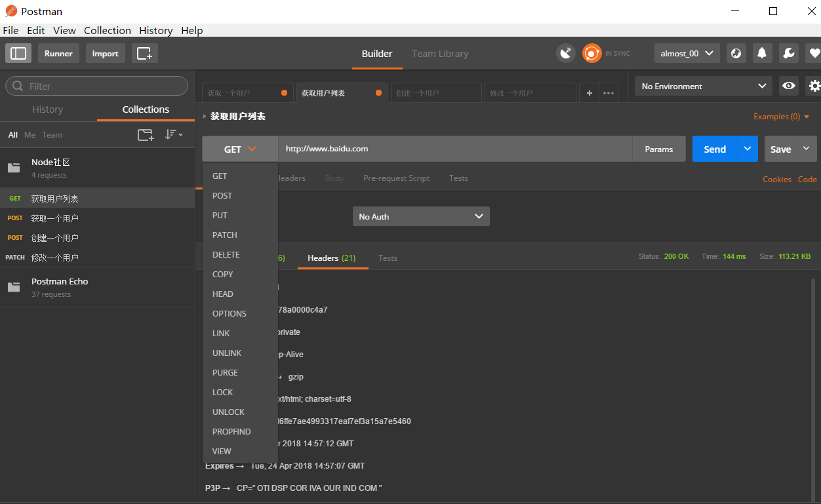Image resolution: width=821 pixels, height=504 pixels.
Task: Open manage environments gear icon
Action: 814,86
